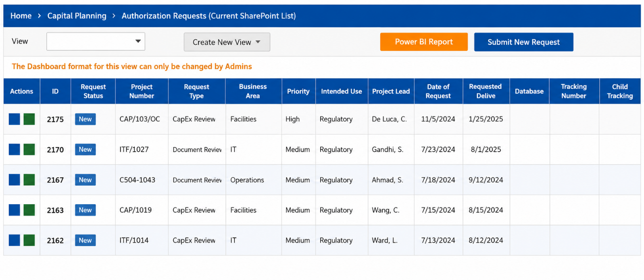Click the New status badge for 2170
Screen dimensions: 644x280
(x=85, y=149)
